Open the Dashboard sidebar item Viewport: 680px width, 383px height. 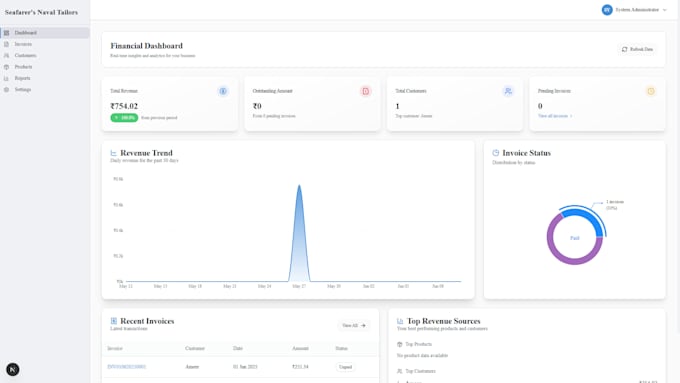[45, 33]
